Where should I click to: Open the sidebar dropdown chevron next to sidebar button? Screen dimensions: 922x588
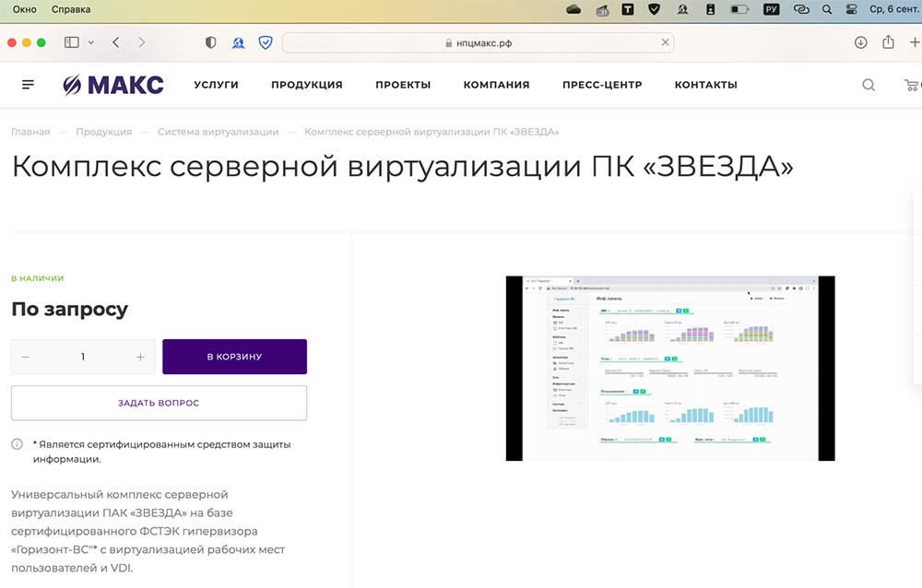pos(90,42)
